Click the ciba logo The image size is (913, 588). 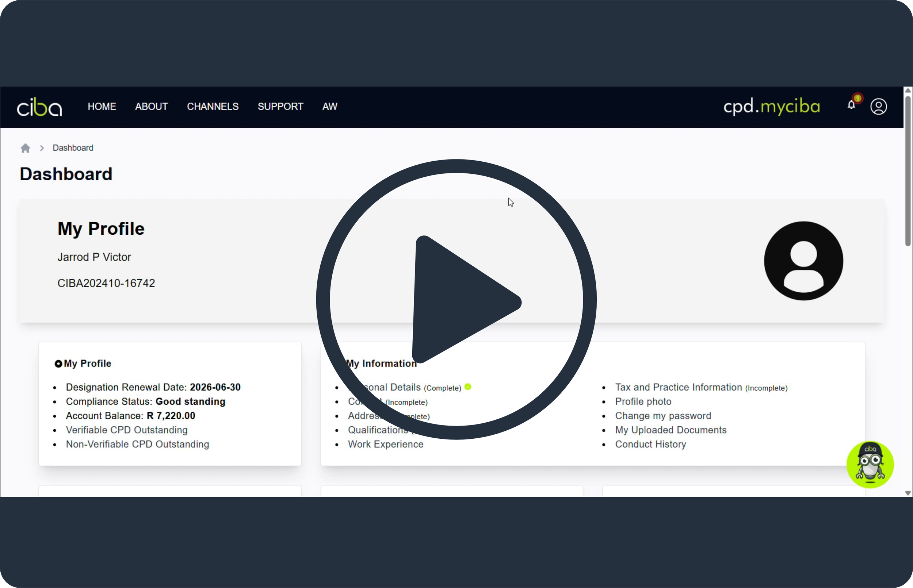tap(39, 107)
